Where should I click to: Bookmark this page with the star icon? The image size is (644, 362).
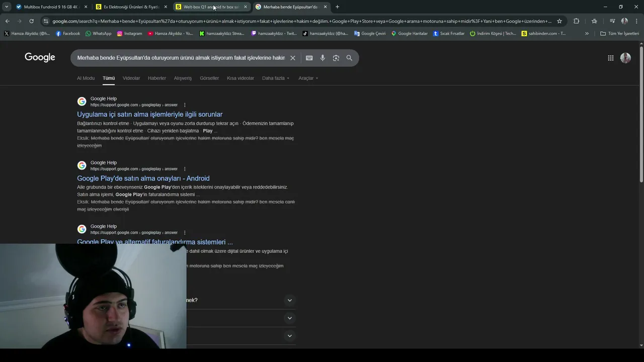559,21
